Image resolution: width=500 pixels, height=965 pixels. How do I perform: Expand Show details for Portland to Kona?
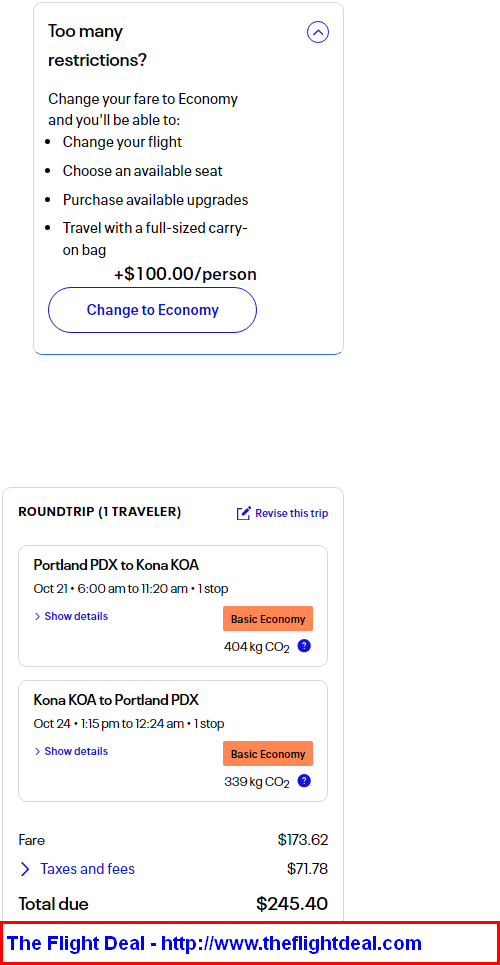[71, 616]
